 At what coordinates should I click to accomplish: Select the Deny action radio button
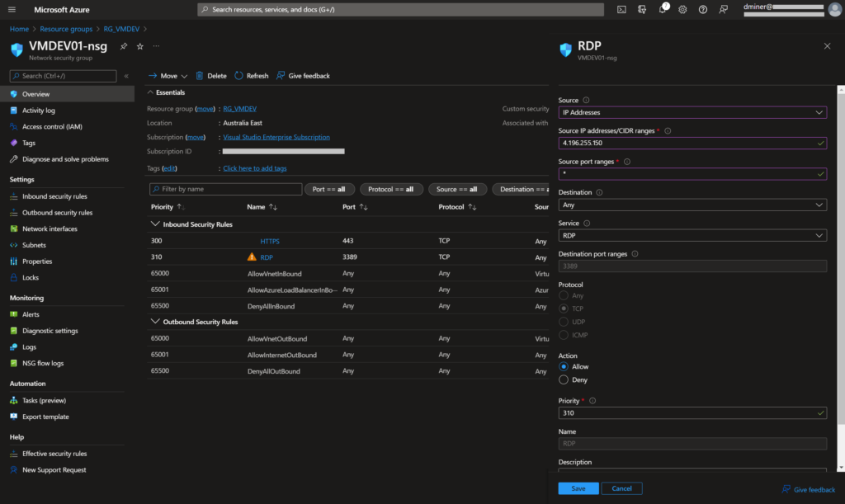[x=564, y=380]
